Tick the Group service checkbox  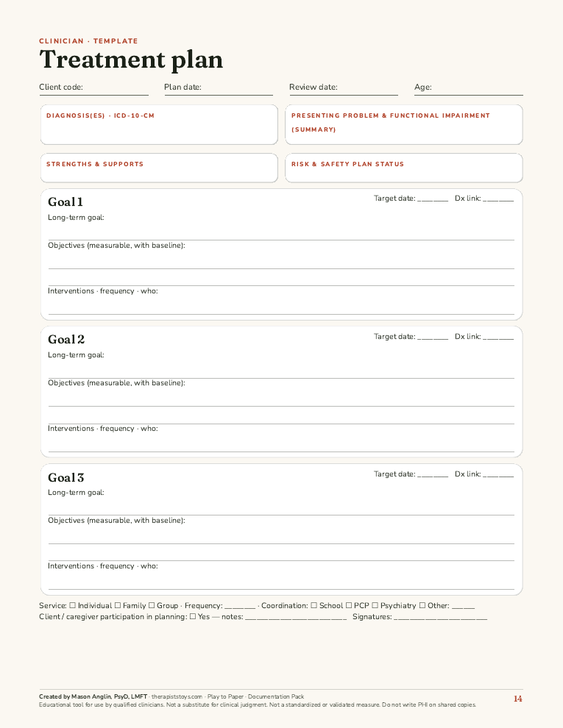click(x=152, y=605)
